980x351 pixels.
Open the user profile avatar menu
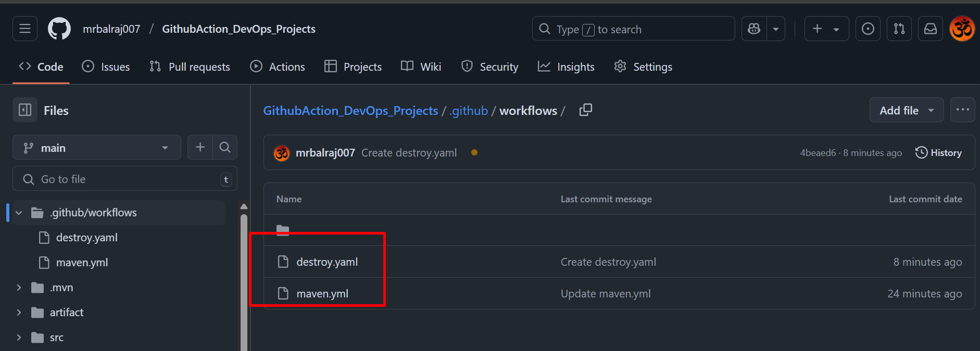(x=962, y=29)
